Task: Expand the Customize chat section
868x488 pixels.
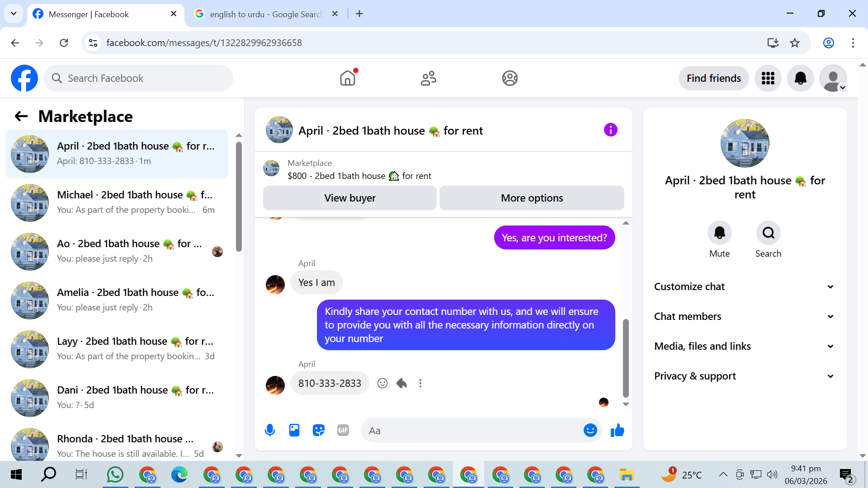Action: point(744,286)
